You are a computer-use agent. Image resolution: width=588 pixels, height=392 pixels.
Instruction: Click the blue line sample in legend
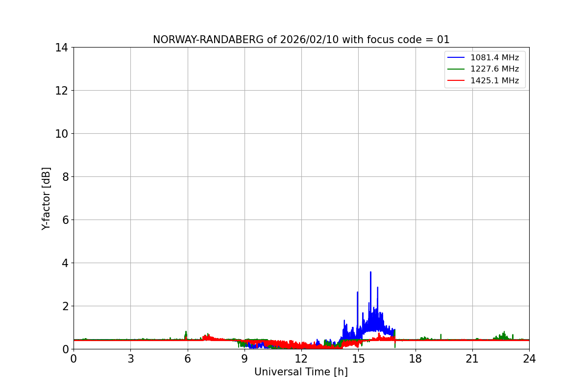pos(457,58)
